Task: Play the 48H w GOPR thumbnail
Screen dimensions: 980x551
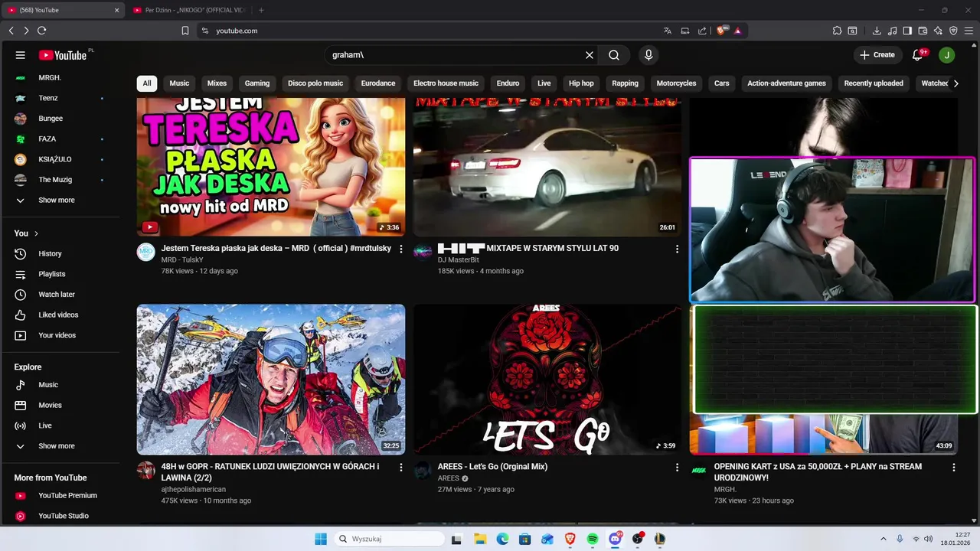Action: click(271, 380)
